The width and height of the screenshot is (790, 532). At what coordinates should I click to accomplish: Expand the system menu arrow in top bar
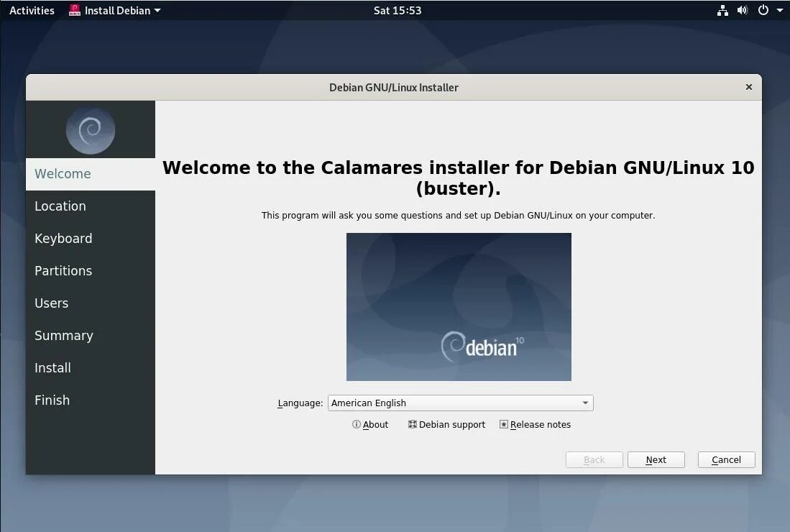tap(780, 10)
